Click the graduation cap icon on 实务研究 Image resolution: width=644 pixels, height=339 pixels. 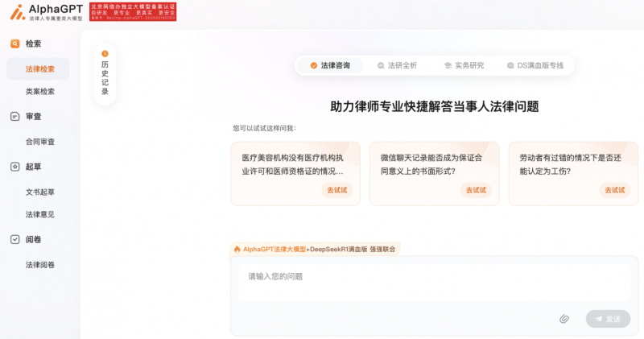[448, 65]
